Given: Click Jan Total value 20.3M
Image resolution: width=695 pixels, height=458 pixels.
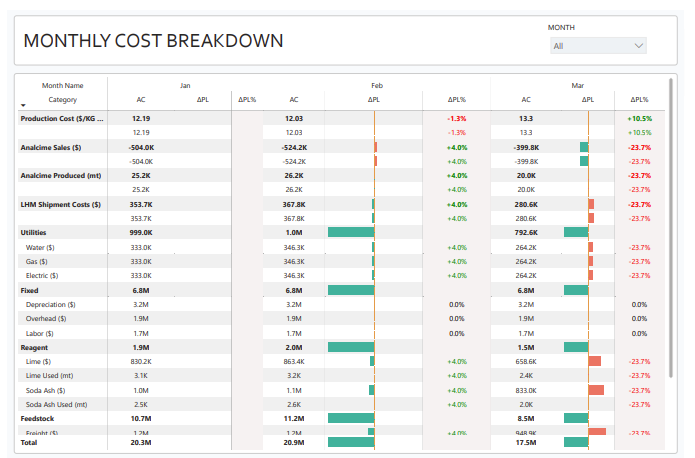Looking at the screenshot, I should click(x=141, y=442).
